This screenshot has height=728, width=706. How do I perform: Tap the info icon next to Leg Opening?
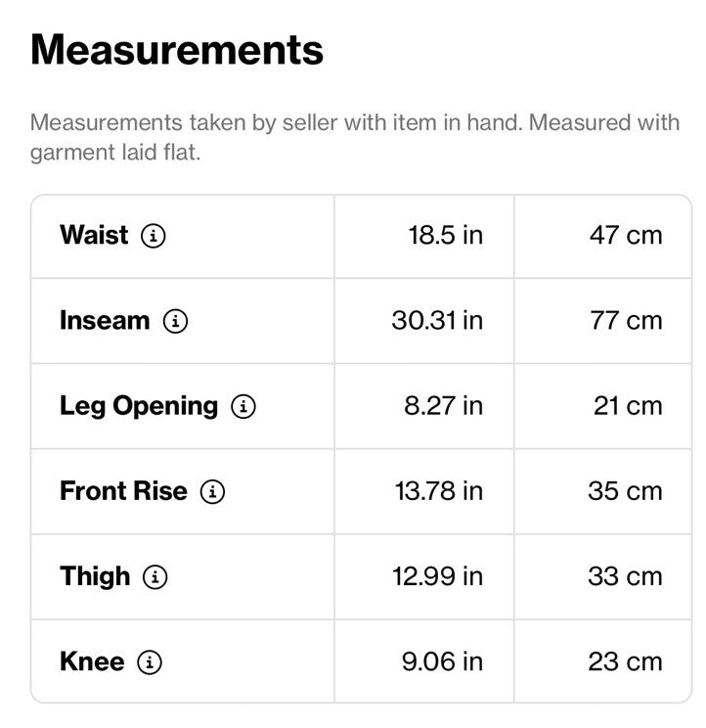click(243, 406)
